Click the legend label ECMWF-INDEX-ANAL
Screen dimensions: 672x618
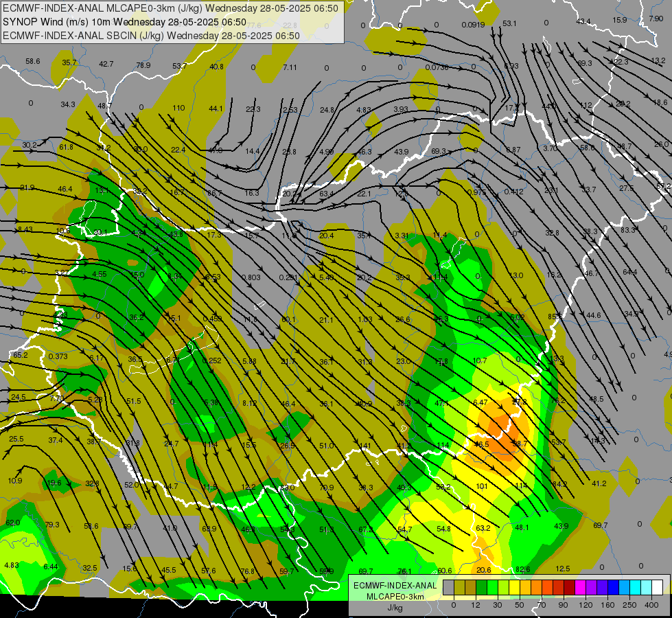click(395, 586)
